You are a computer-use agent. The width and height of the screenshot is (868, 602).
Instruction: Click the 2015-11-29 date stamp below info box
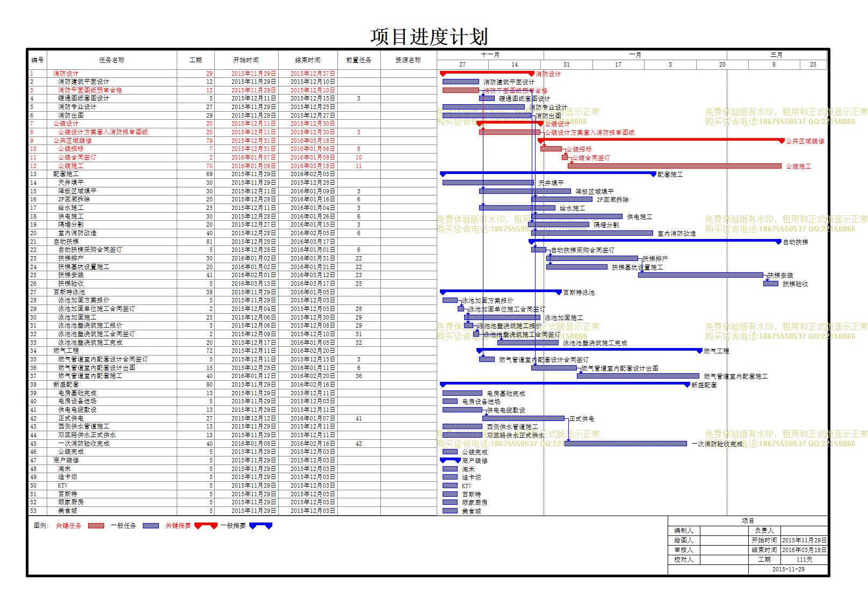pyautogui.click(x=788, y=569)
